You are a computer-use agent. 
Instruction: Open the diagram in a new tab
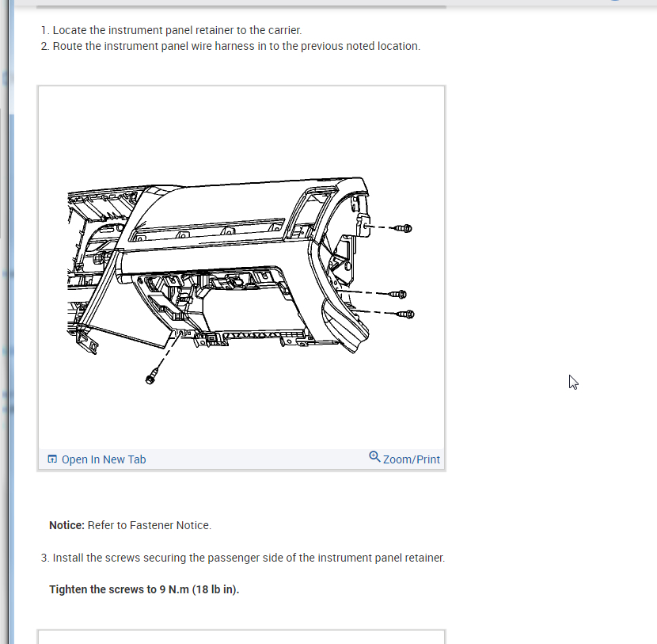tap(97, 459)
